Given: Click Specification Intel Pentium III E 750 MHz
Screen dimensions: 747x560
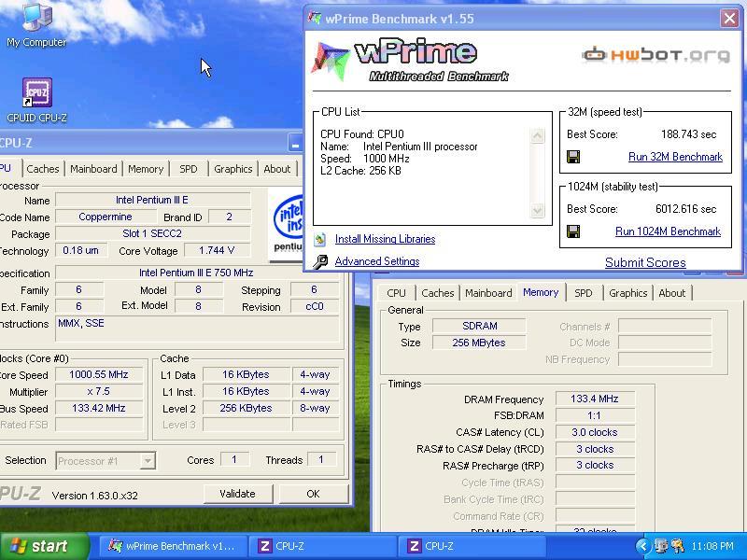Looking at the screenshot, I should pos(196,273).
